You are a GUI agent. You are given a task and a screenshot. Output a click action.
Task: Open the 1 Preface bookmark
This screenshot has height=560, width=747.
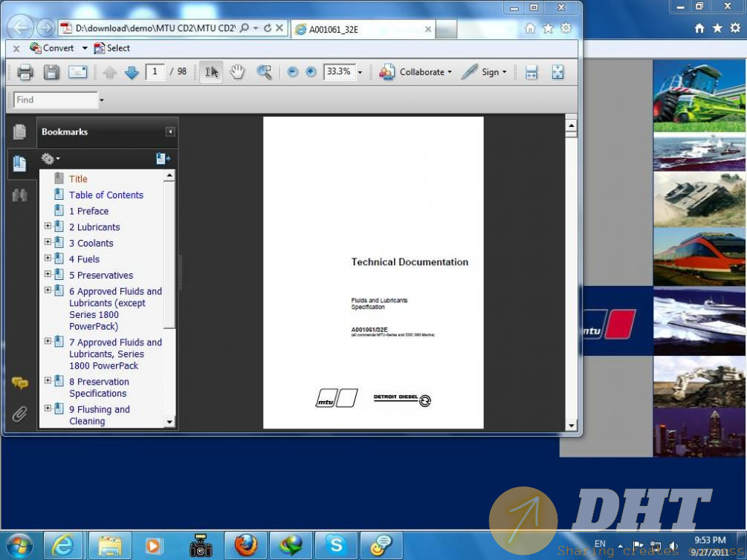pos(89,212)
